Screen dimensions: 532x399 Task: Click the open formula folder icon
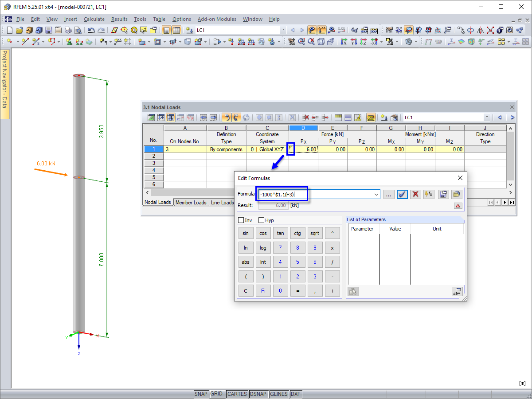[456, 194]
